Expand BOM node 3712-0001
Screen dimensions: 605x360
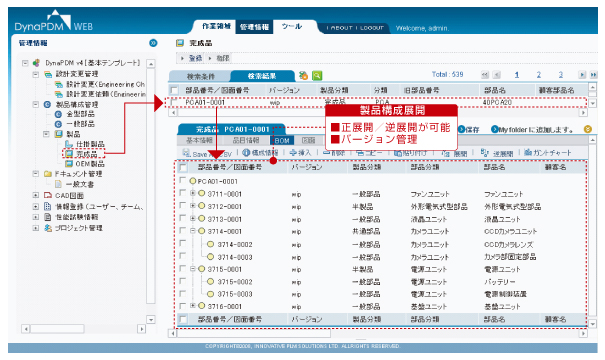[193, 206]
